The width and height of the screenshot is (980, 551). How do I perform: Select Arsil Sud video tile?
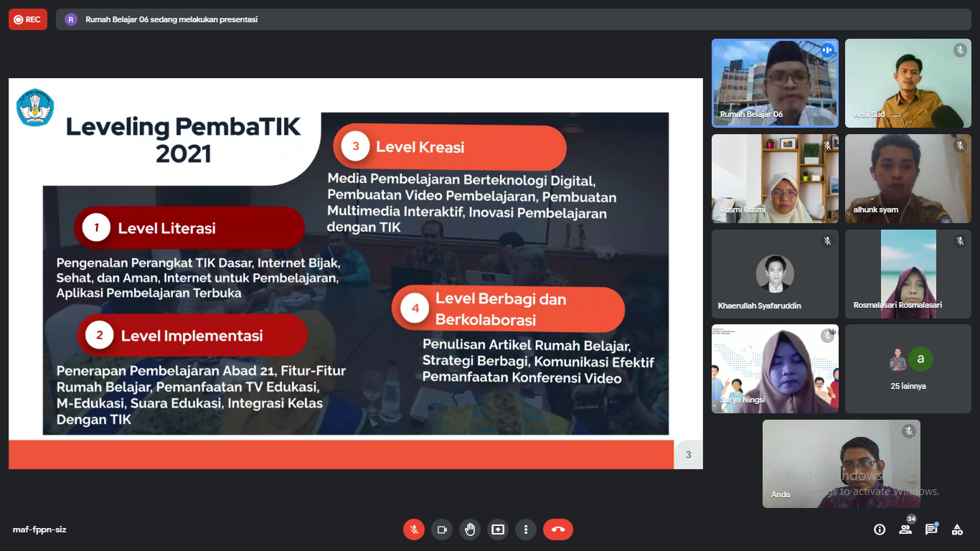pos(908,83)
